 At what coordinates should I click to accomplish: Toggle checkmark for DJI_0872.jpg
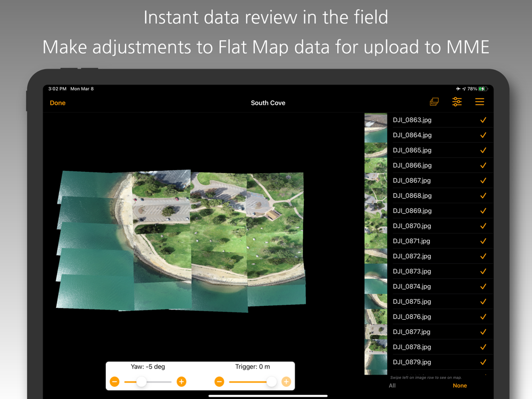483,256
